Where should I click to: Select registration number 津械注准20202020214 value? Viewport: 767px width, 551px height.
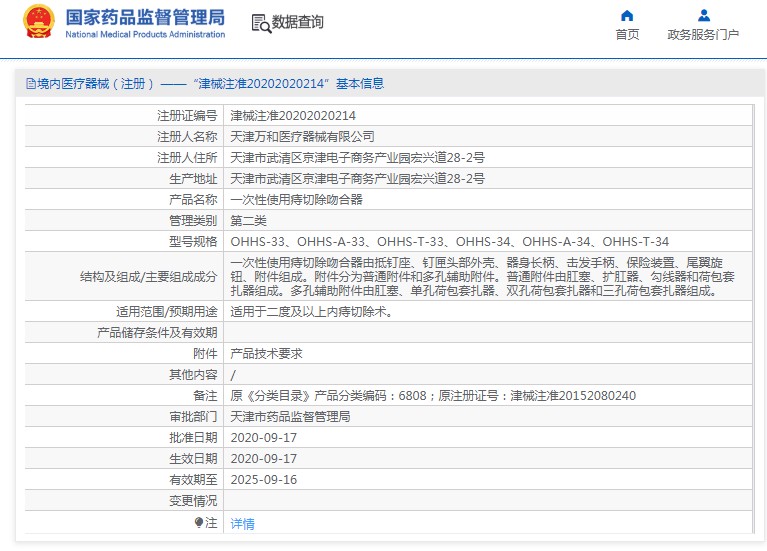tap(293, 116)
